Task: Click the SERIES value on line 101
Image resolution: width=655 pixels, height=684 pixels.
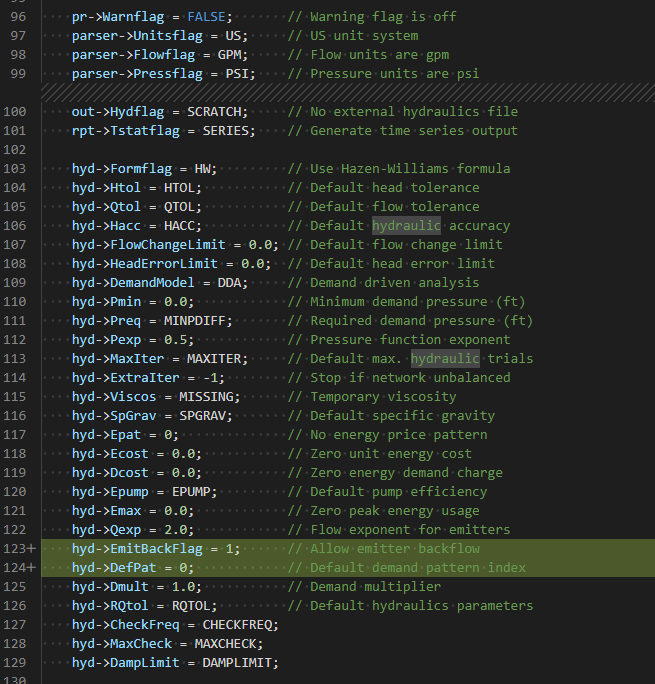Action: [x=225, y=131]
